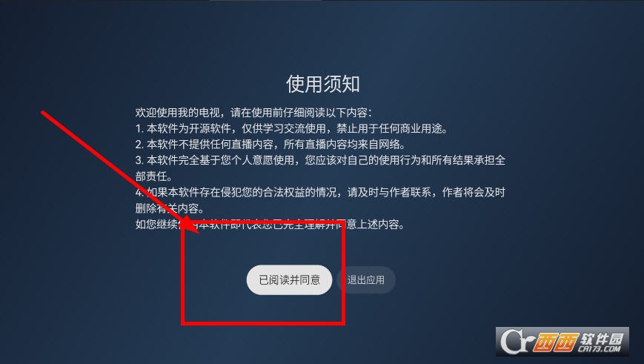Screen dimensions: 644x364
Task: Click the 已阅读并同意 agree button
Action: coord(289,279)
